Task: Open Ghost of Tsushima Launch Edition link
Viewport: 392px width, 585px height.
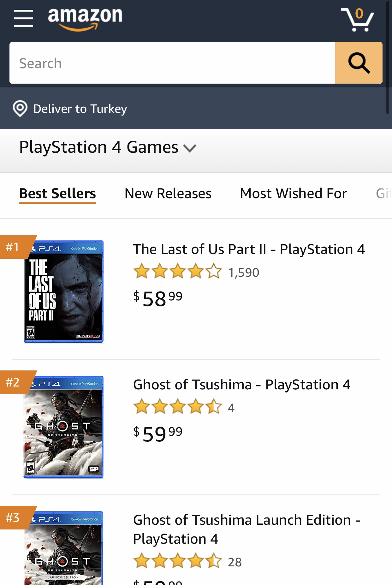Action: pyautogui.click(x=247, y=529)
